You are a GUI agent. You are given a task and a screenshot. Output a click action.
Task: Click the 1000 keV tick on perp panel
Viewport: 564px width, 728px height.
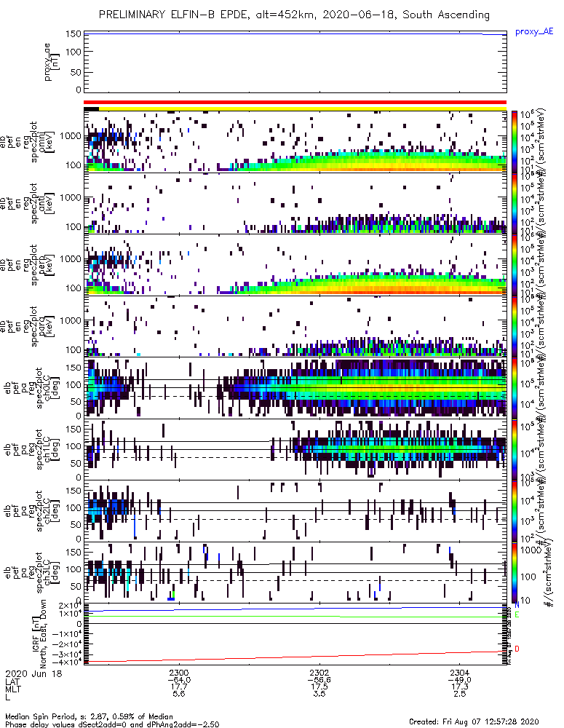click(70, 259)
